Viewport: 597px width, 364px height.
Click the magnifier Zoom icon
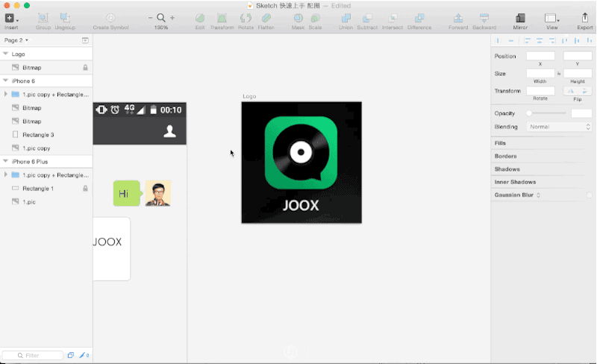pyautogui.click(x=161, y=17)
